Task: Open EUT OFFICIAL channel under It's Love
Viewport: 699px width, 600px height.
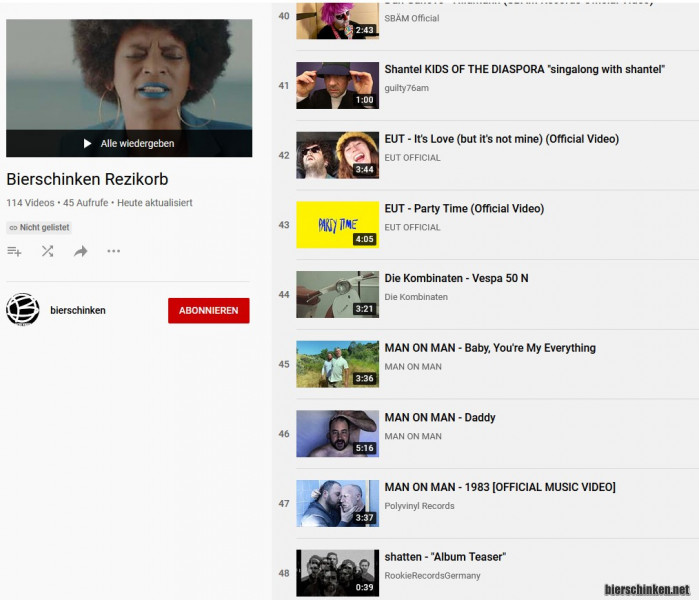Action: pyautogui.click(x=412, y=158)
